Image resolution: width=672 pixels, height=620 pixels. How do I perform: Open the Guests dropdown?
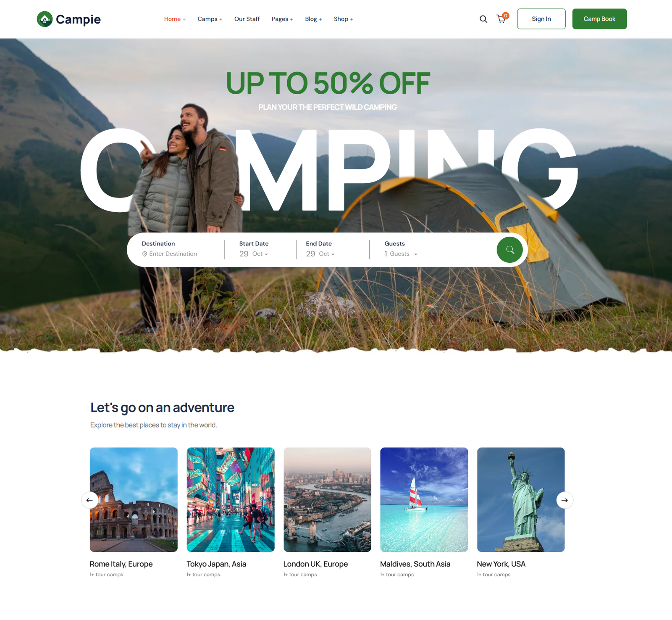pyautogui.click(x=401, y=254)
